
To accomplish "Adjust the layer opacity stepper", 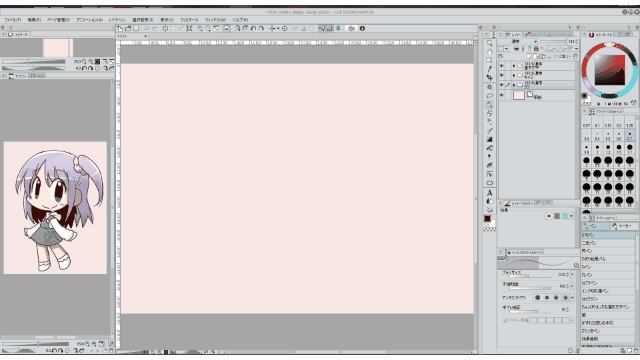I will 576,42.
